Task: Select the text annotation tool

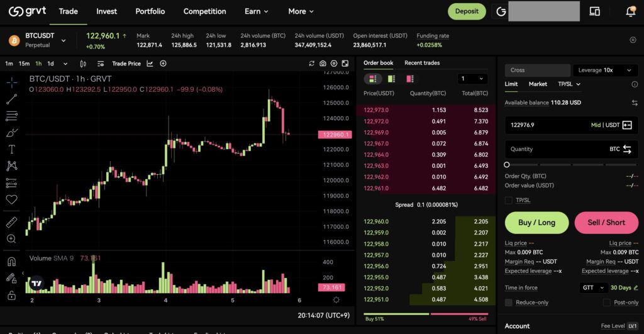Action: tap(11, 149)
